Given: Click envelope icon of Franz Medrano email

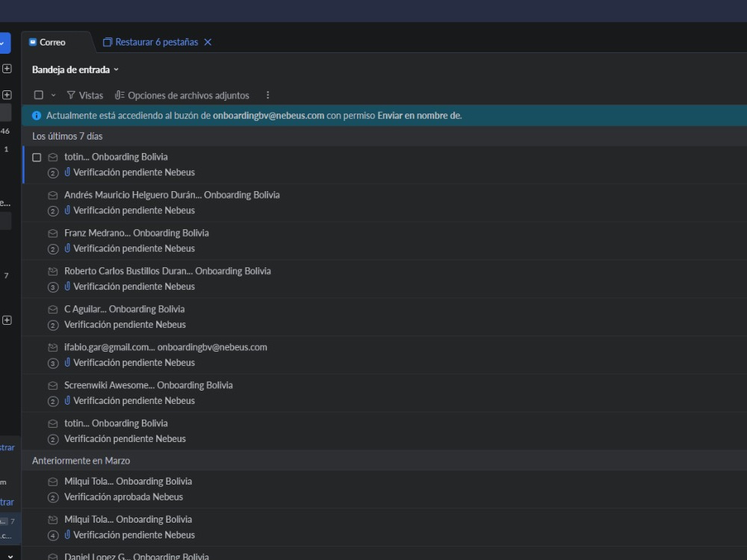Looking at the screenshot, I should (x=53, y=233).
